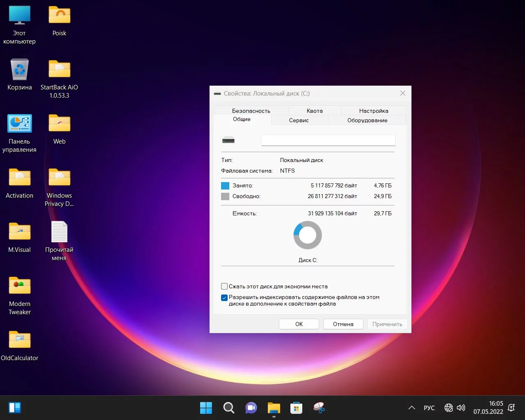This screenshot has height=420, width=525.
Task: Click the OK button
Action: (299, 324)
